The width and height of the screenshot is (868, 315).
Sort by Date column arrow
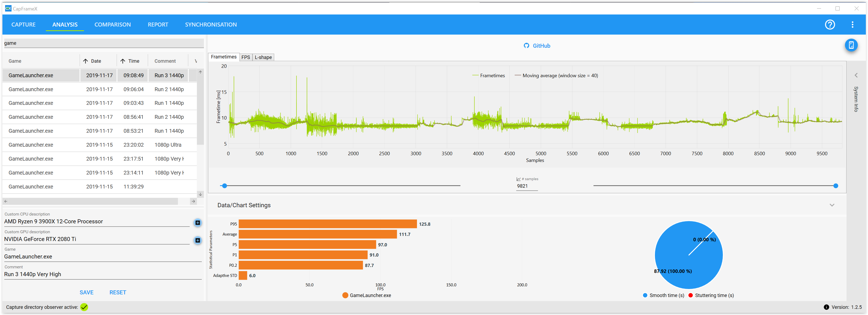click(x=86, y=61)
